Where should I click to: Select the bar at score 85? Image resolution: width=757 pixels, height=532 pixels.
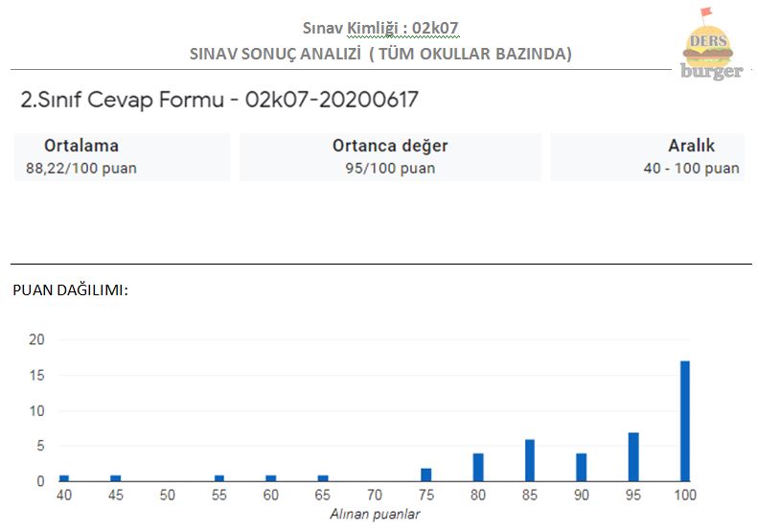[529, 460]
